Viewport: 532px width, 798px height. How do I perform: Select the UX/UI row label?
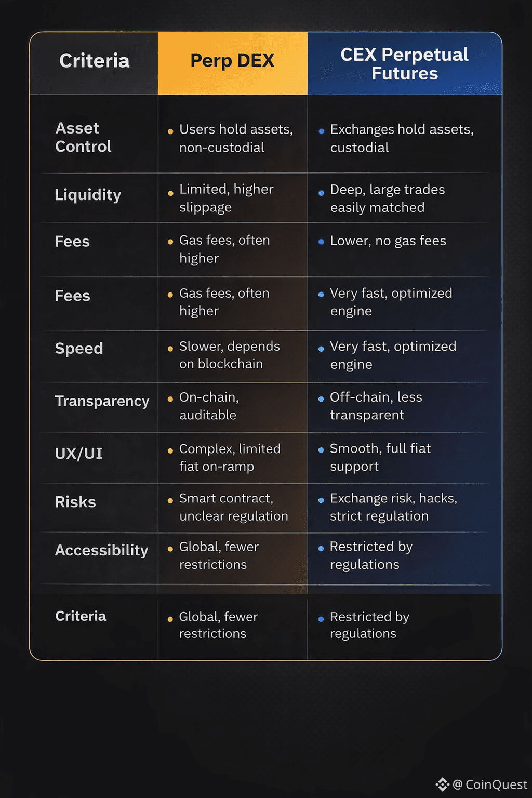point(79,454)
